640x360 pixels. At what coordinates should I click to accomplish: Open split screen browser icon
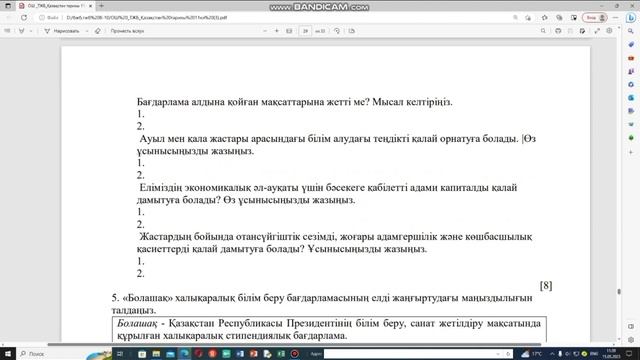pyautogui.click(x=574, y=18)
